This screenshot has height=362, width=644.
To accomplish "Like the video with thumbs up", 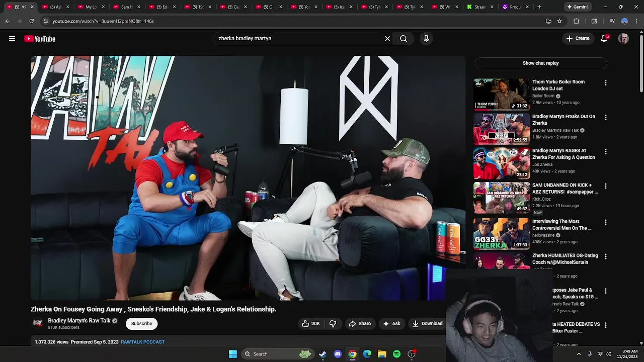I will pos(311,323).
